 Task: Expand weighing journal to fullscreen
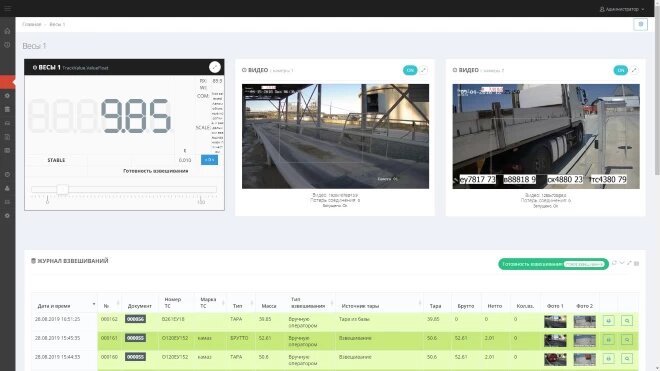(x=629, y=263)
